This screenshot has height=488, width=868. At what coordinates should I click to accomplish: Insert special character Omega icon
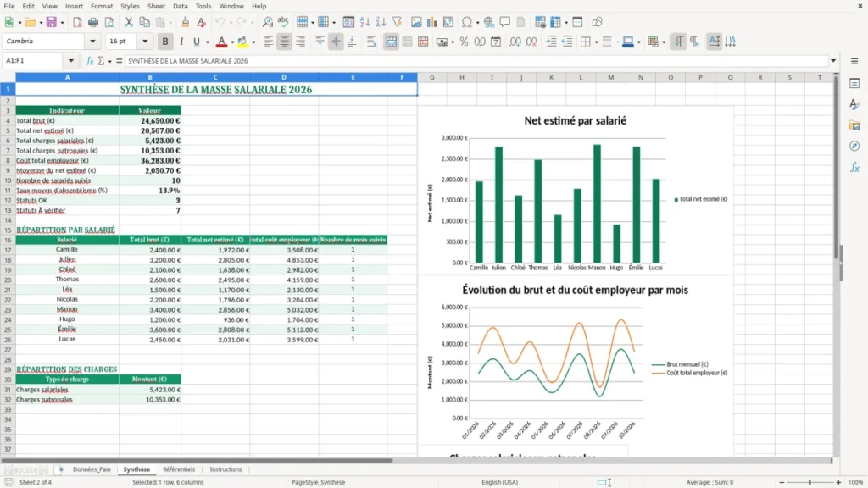pos(467,22)
